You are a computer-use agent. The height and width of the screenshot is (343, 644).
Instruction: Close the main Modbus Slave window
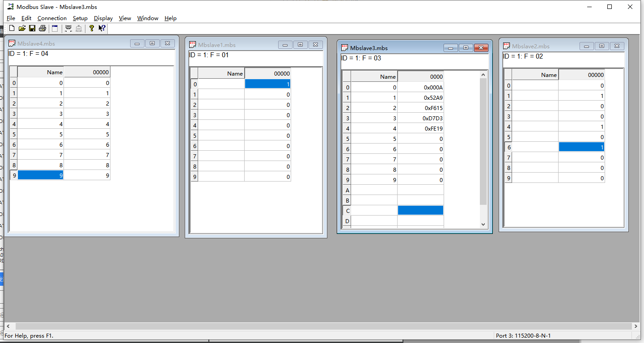point(630,7)
